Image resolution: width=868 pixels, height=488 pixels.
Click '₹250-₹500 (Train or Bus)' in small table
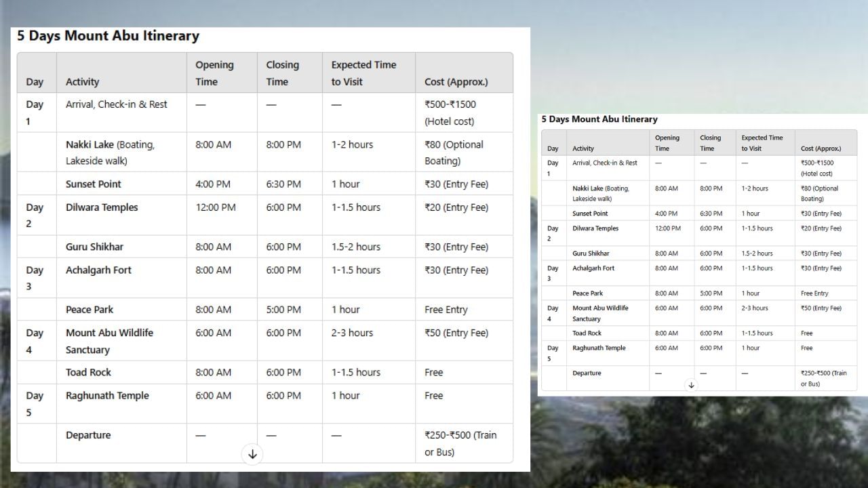pyautogui.click(x=824, y=378)
